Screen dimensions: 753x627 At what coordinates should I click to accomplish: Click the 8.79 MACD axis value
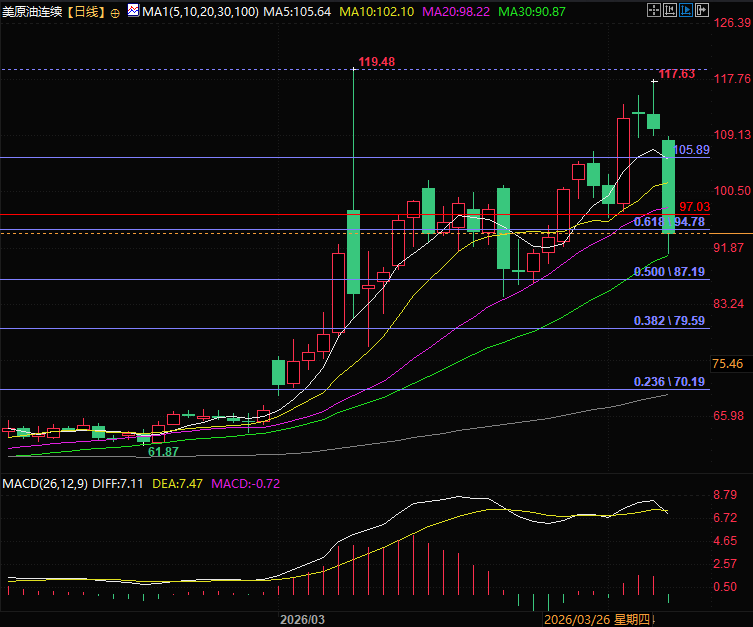point(725,495)
